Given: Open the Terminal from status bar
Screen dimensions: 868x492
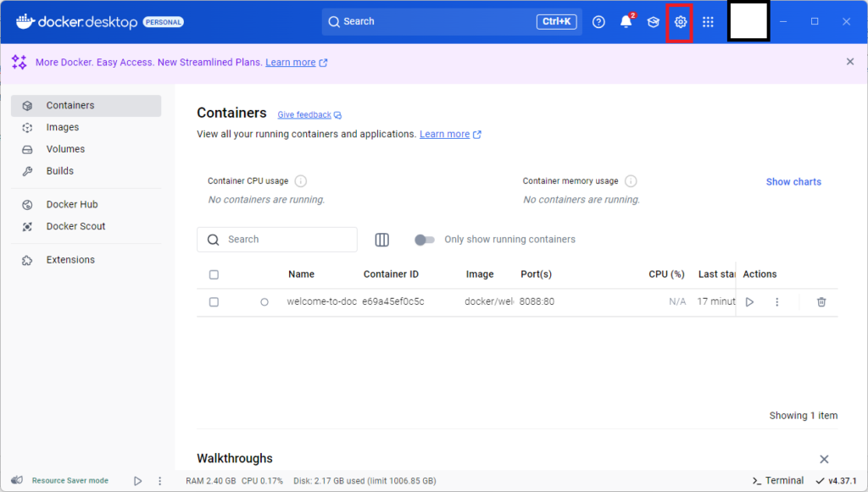Looking at the screenshot, I should (778, 480).
